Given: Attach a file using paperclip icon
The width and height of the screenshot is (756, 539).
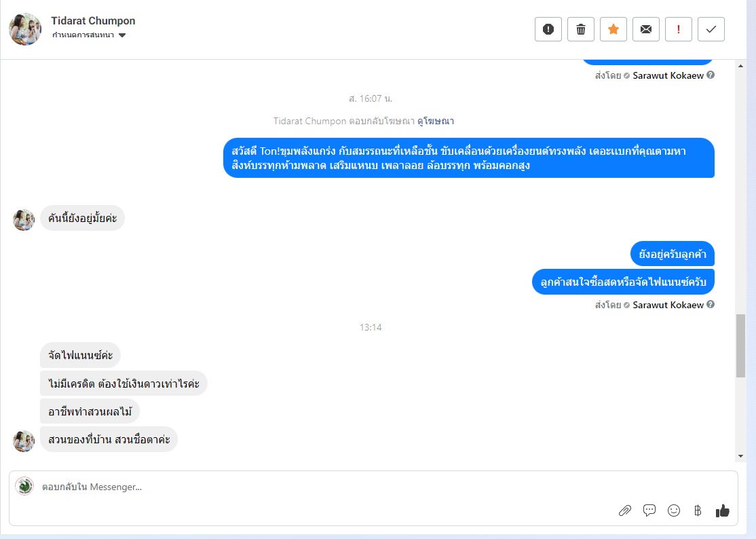Looking at the screenshot, I should pyautogui.click(x=625, y=510).
